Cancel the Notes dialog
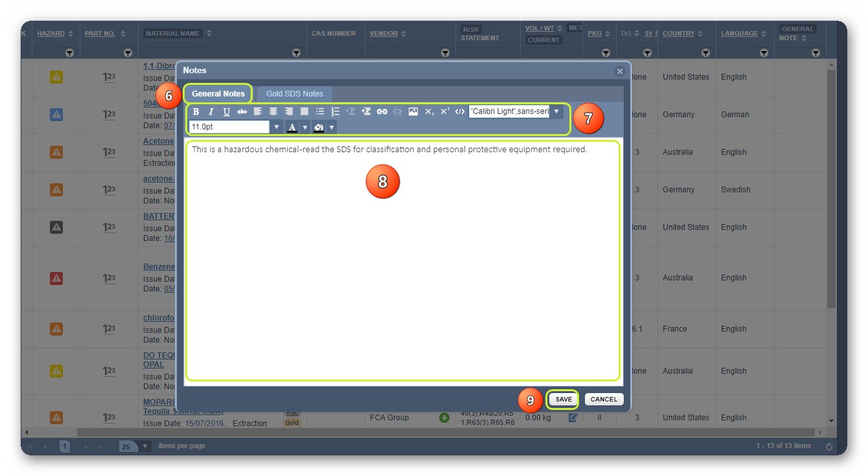The height and width of the screenshot is (476, 868). (x=604, y=399)
